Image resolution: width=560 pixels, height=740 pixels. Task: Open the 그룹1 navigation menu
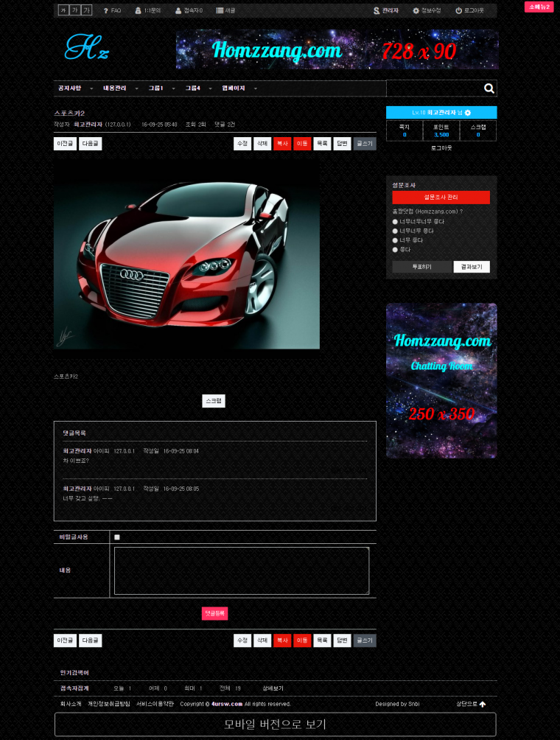pos(155,88)
